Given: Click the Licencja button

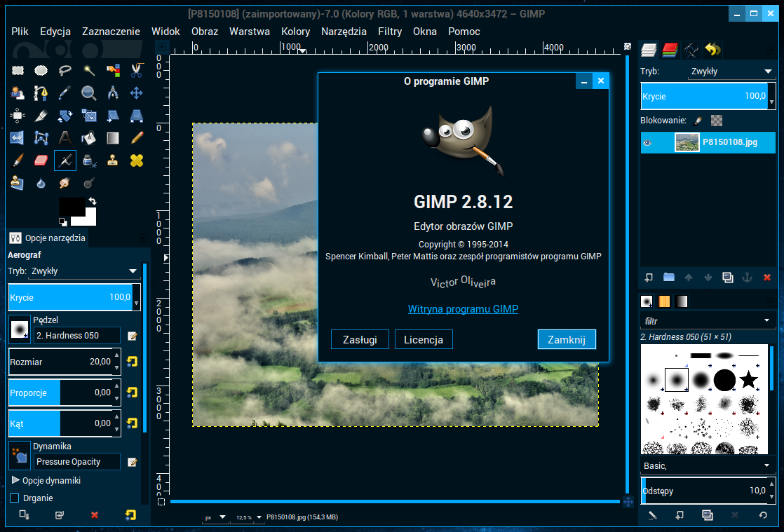Looking at the screenshot, I should tap(424, 340).
